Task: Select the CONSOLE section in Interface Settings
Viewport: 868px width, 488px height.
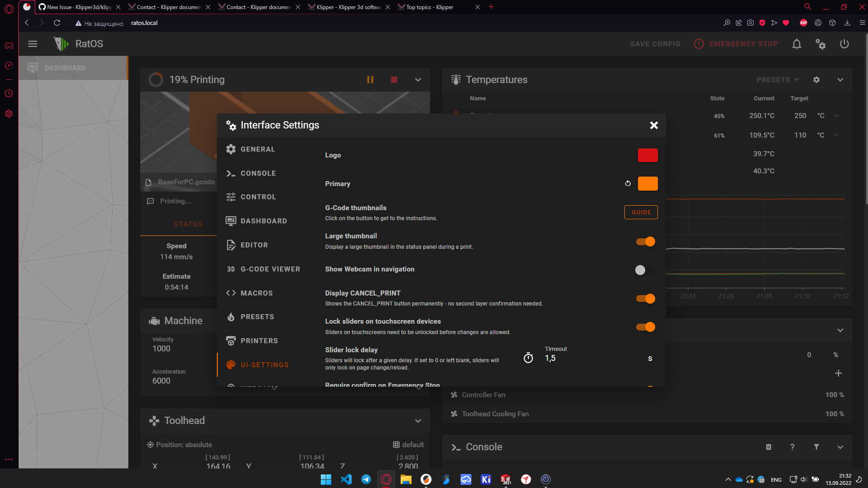Action: (x=258, y=173)
